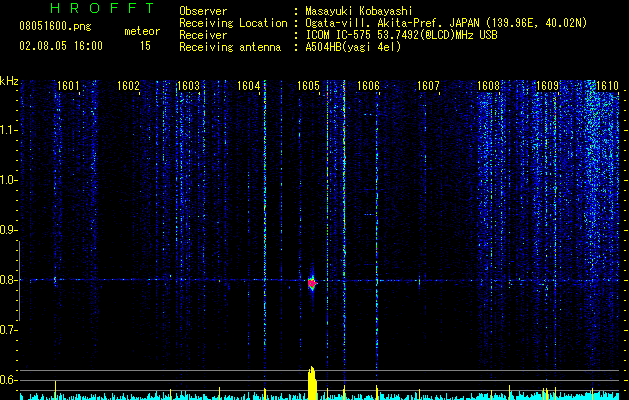629x400 pixels.
Task: Click the 1608 time marker
Action: click(x=488, y=86)
